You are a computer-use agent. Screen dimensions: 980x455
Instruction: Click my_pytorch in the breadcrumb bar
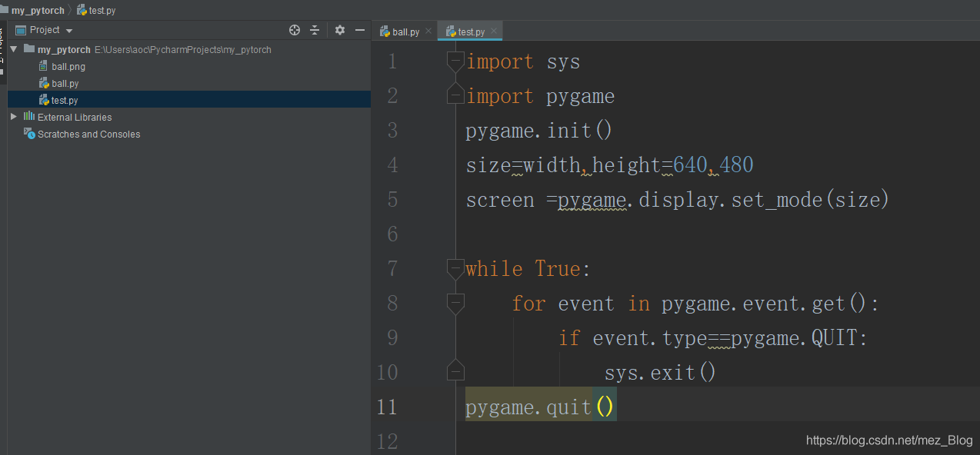[x=38, y=10]
